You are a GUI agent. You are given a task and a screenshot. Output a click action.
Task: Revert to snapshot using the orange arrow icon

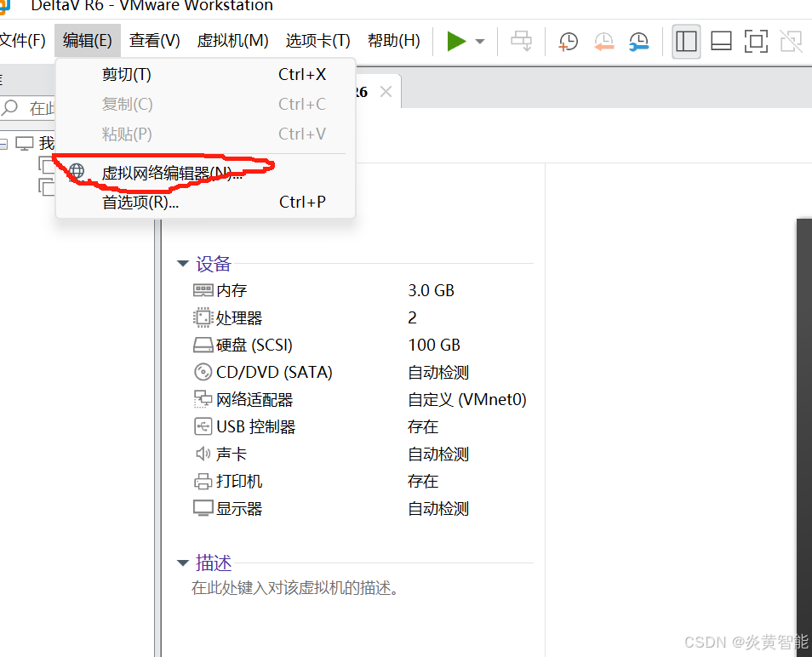click(x=603, y=42)
